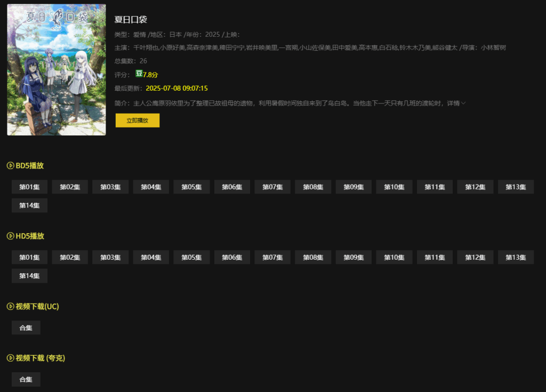Play 第12集 in HD5播放 list

[475, 258]
